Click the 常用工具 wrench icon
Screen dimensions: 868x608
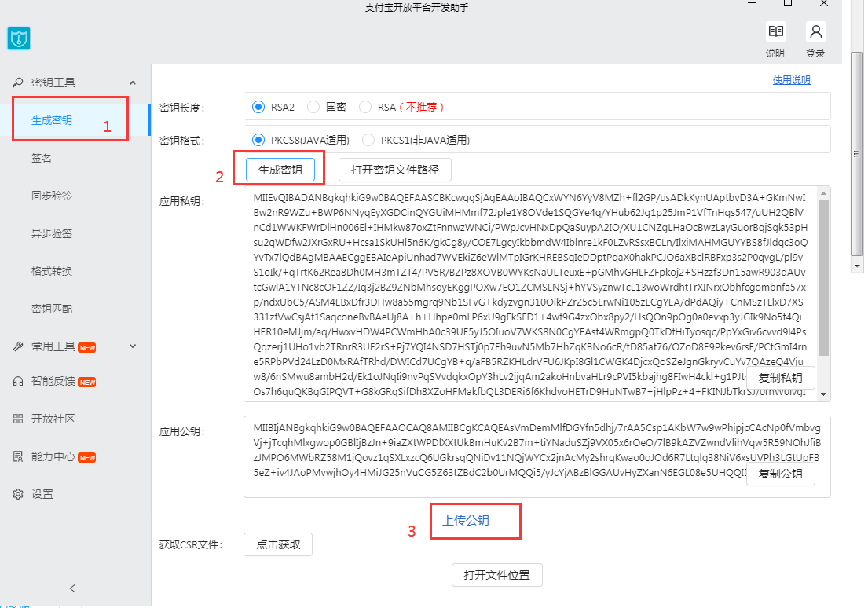(18, 346)
